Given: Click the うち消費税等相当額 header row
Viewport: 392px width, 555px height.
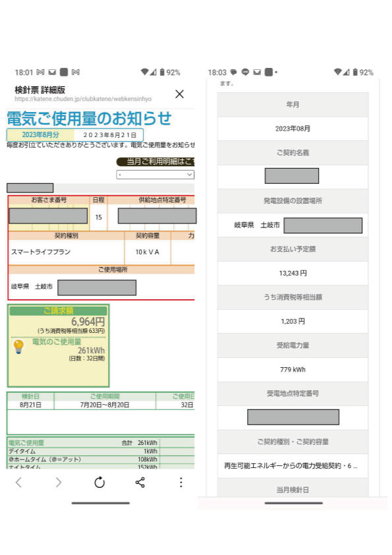Looking at the screenshot, I should click(293, 297).
